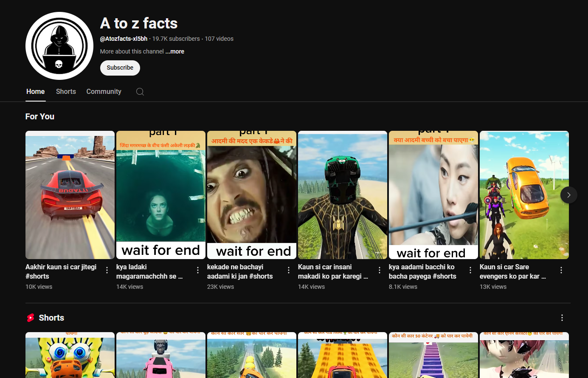Open the pink car short thumbnail
This screenshot has height=378, width=588.
pos(161,355)
